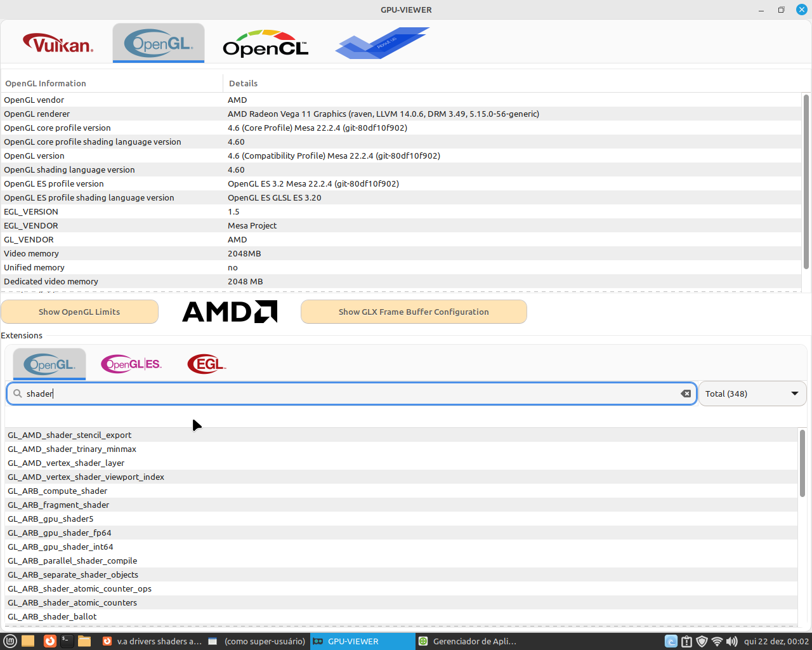Open the file manager launcher in the taskbar

click(84, 641)
